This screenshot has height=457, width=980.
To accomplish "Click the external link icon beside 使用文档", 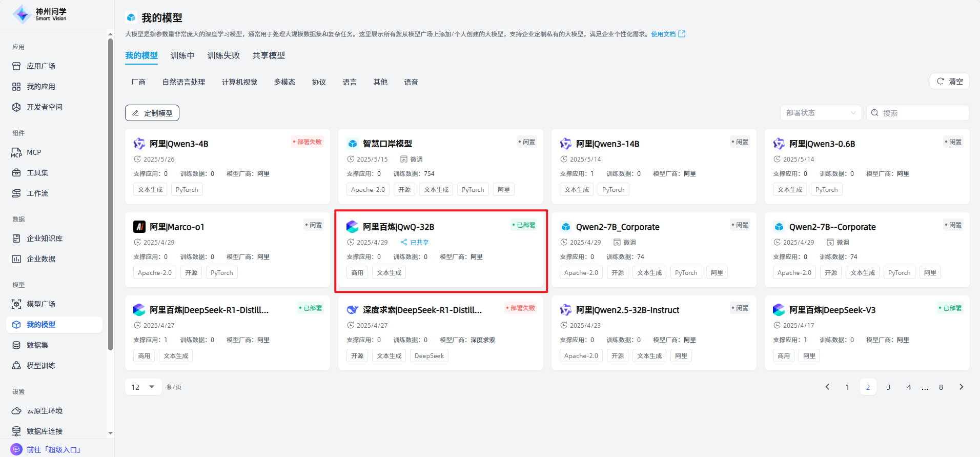I will point(682,34).
